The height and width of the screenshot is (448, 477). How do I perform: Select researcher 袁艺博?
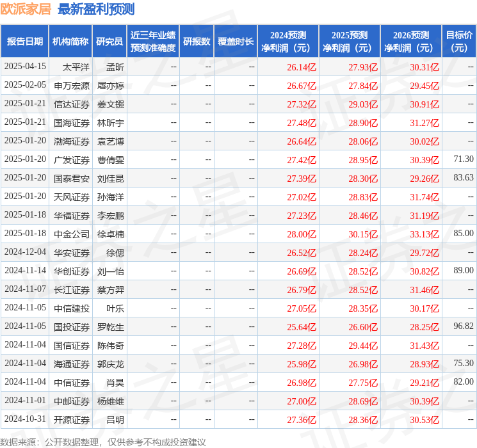tap(110, 141)
